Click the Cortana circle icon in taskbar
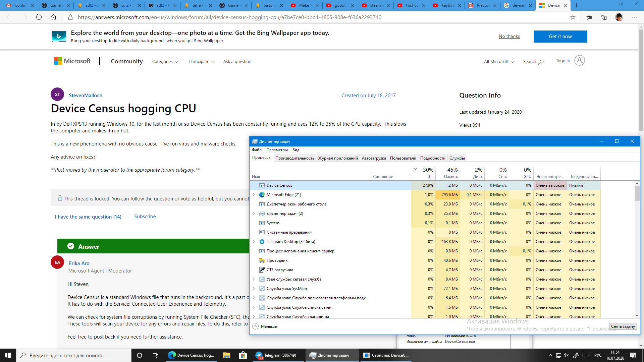 click(140, 355)
